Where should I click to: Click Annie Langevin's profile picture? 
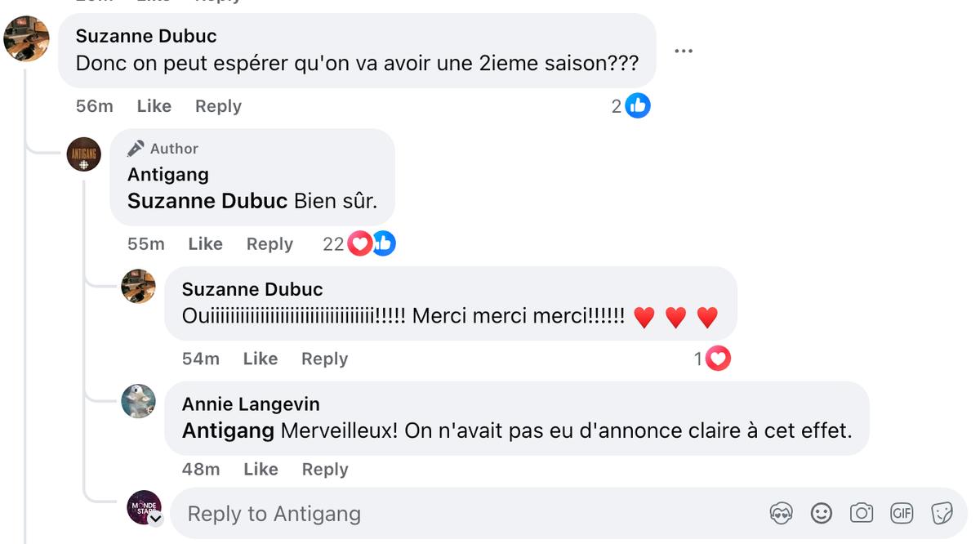139,402
